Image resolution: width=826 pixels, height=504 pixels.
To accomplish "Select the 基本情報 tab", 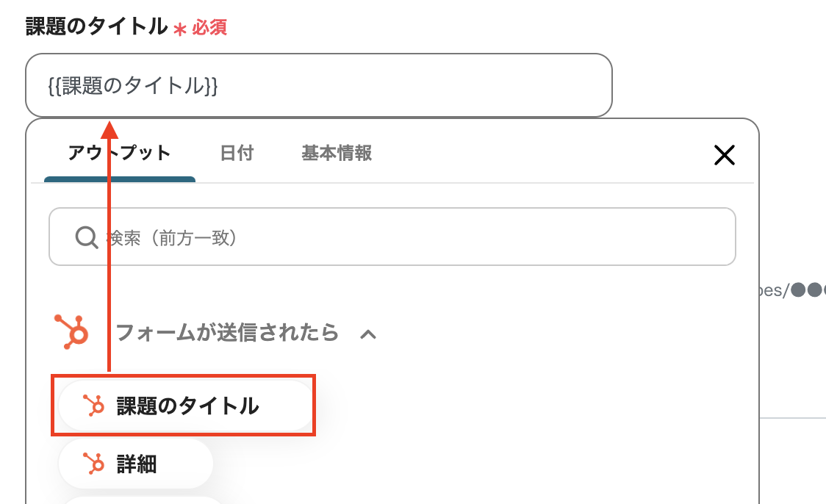I will tap(337, 153).
